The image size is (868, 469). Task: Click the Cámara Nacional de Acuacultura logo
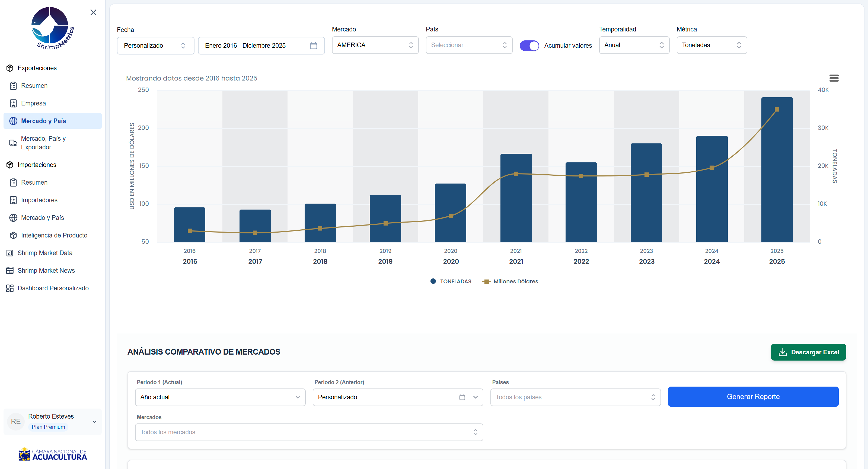[53, 454]
